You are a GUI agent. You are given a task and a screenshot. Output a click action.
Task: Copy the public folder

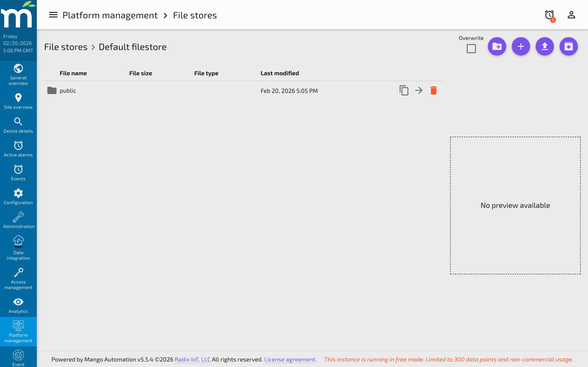click(x=404, y=90)
